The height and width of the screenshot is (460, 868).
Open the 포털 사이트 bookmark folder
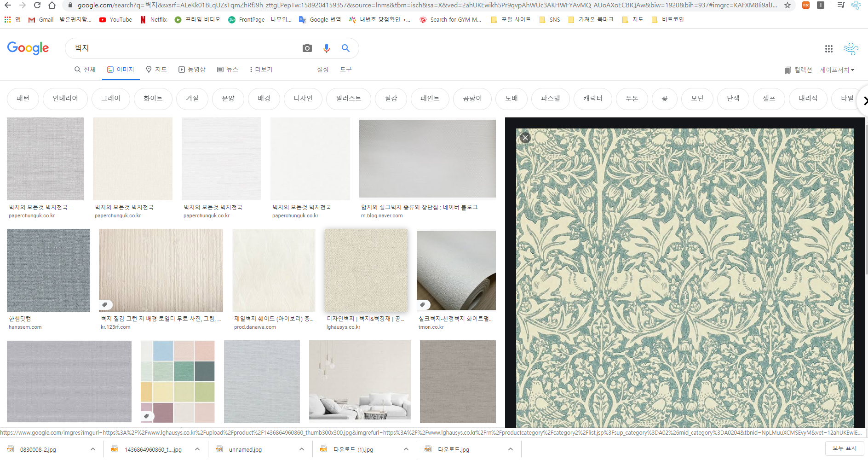[511, 19]
